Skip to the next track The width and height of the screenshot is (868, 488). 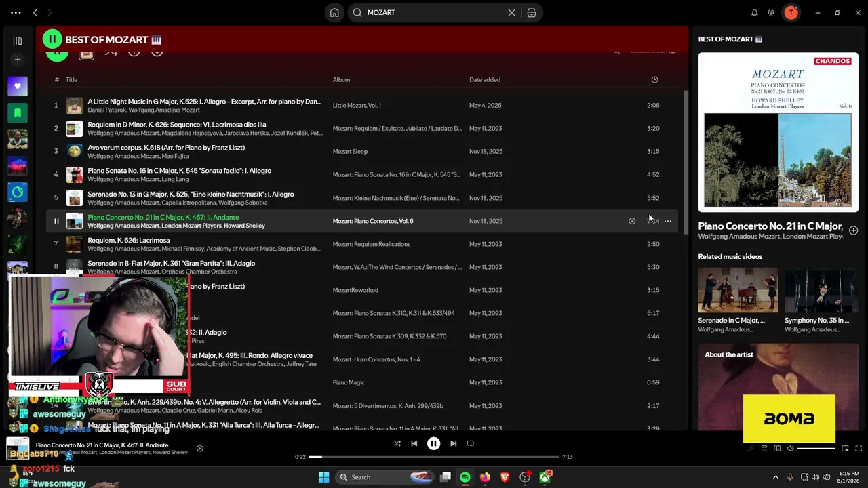(453, 443)
